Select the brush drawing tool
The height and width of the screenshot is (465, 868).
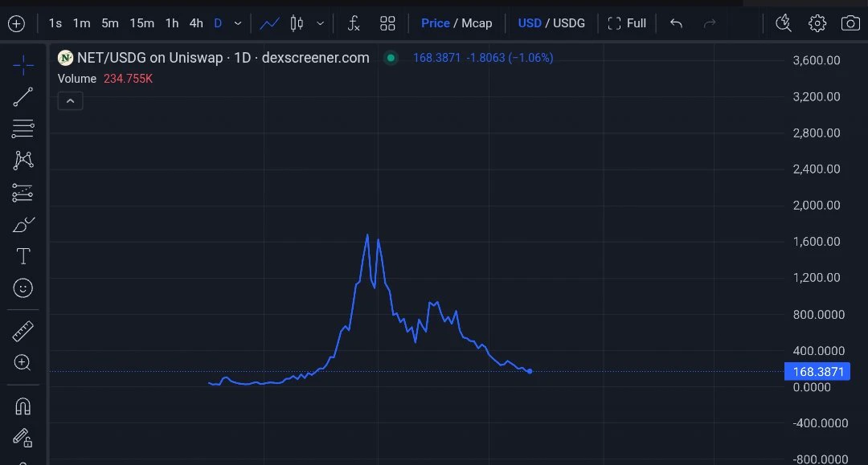point(23,225)
